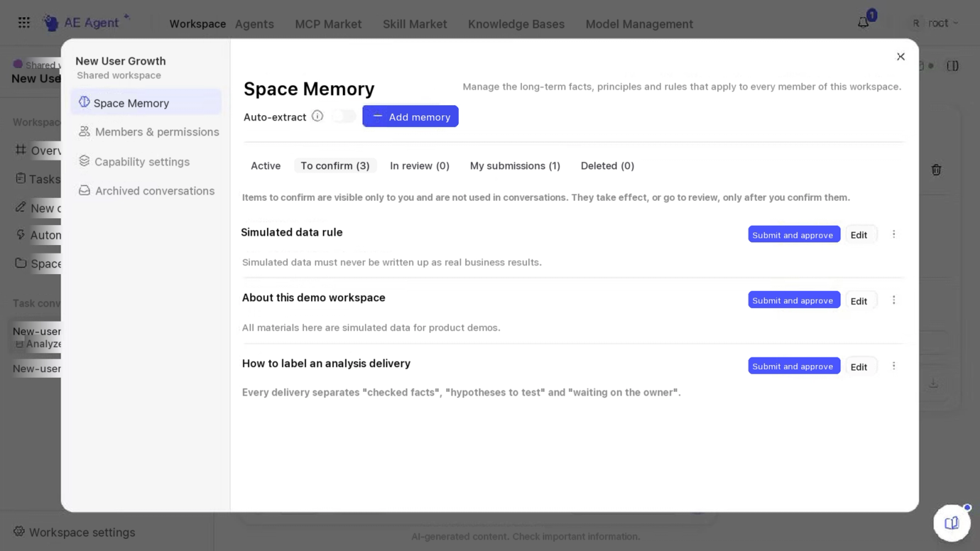Image resolution: width=980 pixels, height=551 pixels.
Task: Open more options for Simulated data rule
Action: click(894, 234)
